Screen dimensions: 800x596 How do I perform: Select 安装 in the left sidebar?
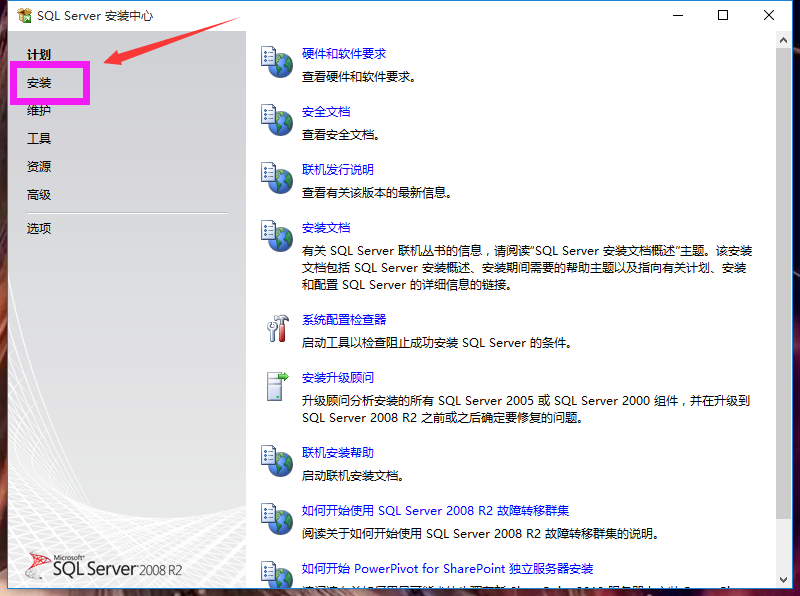click(39, 83)
